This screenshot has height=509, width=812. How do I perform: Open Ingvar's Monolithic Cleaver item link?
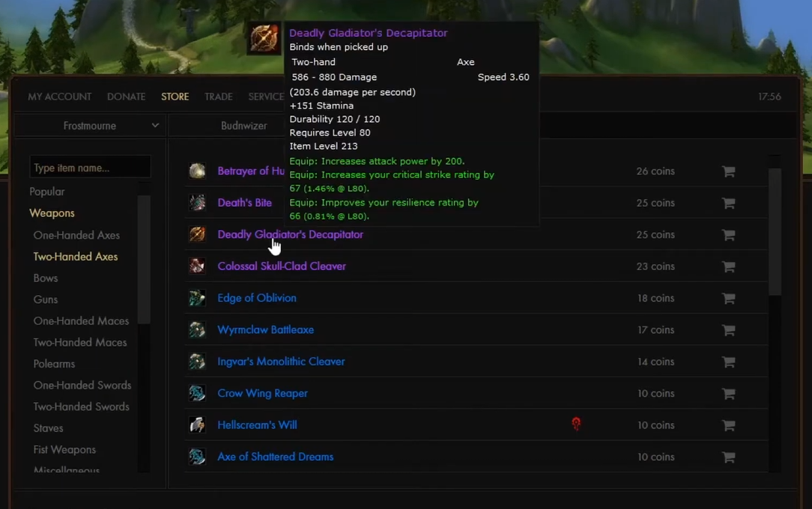tap(281, 362)
